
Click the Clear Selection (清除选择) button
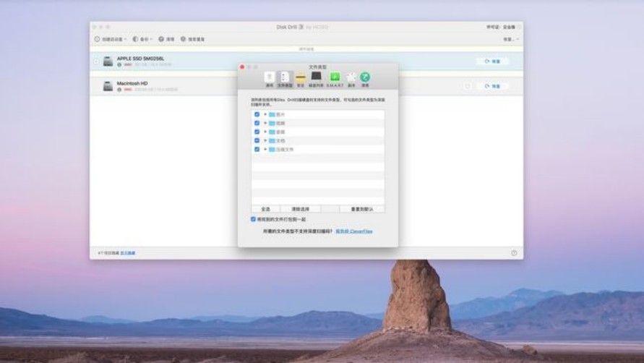pyautogui.click(x=301, y=209)
